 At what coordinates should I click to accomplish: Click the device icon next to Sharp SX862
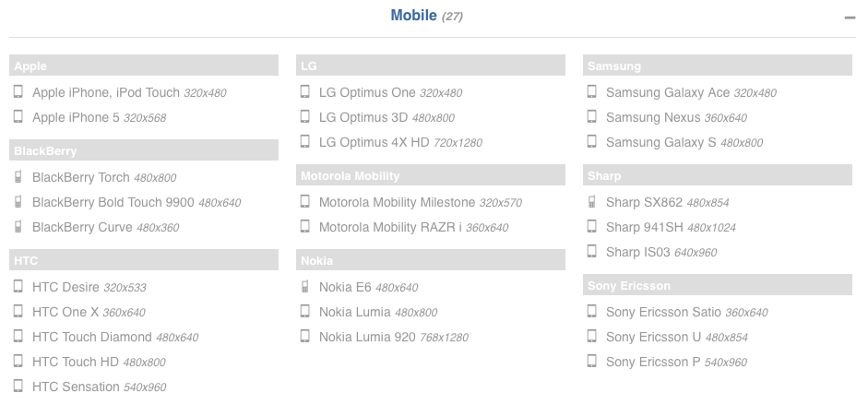coord(592,202)
